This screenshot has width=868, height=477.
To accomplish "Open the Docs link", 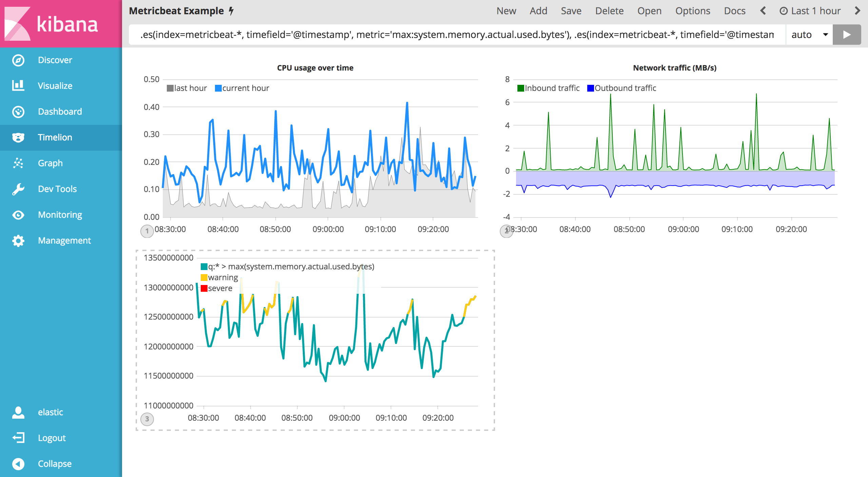I will (x=734, y=11).
